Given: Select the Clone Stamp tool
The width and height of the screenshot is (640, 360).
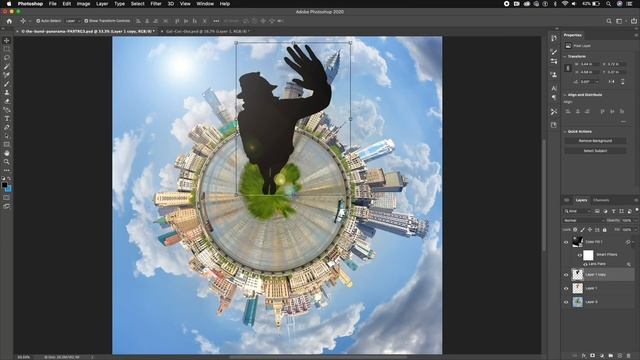Looking at the screenshot, I should 7,92.
